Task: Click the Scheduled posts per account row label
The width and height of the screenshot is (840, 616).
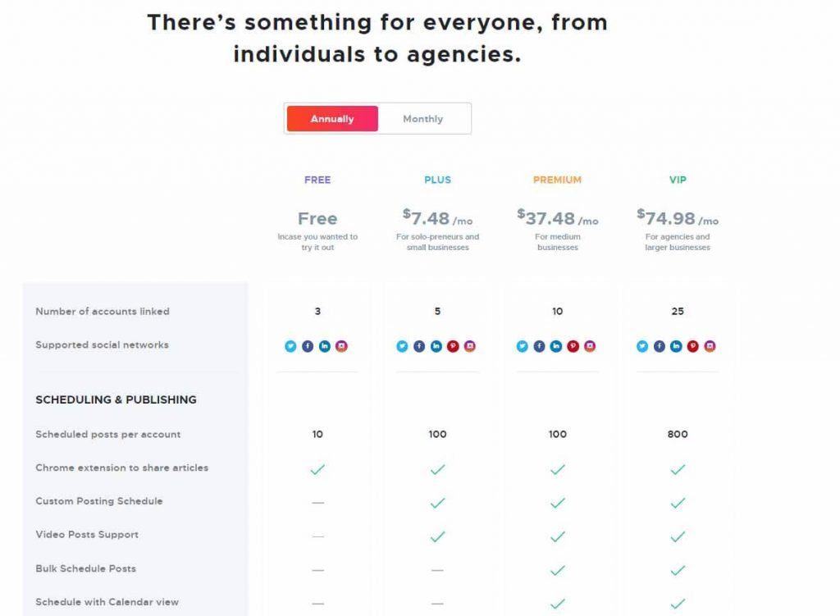Action: coord(108,435)
